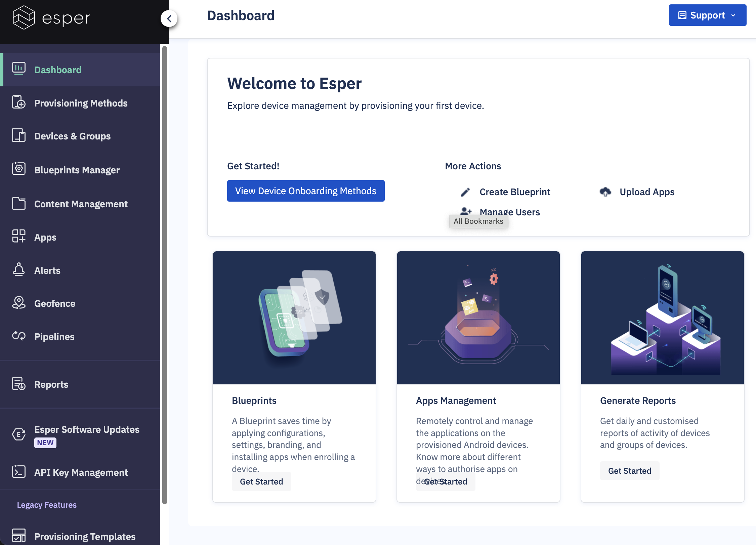The width and height of the screenshot is (756, 545).
Task: Click the Reports document icon
Action: tap(18, 384)
